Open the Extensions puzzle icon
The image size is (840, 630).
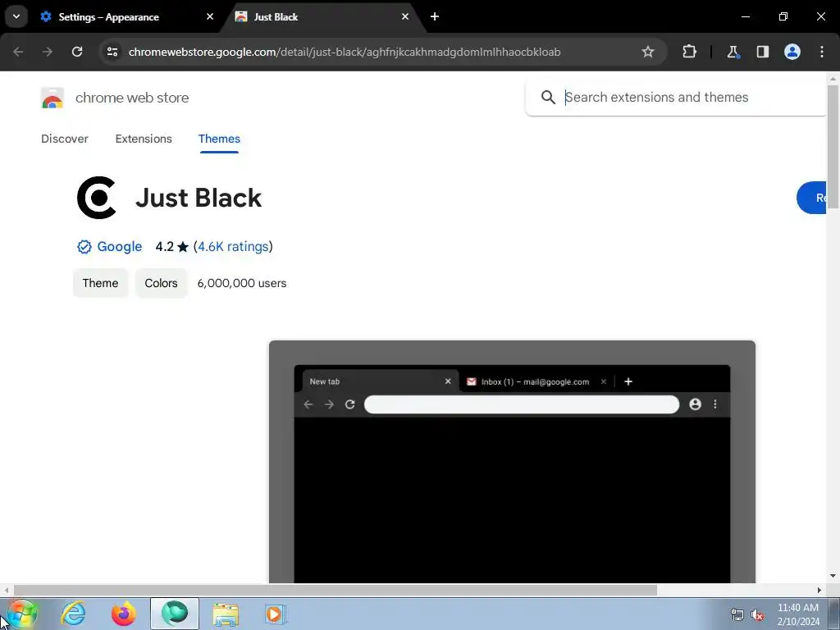click(689, 52)
